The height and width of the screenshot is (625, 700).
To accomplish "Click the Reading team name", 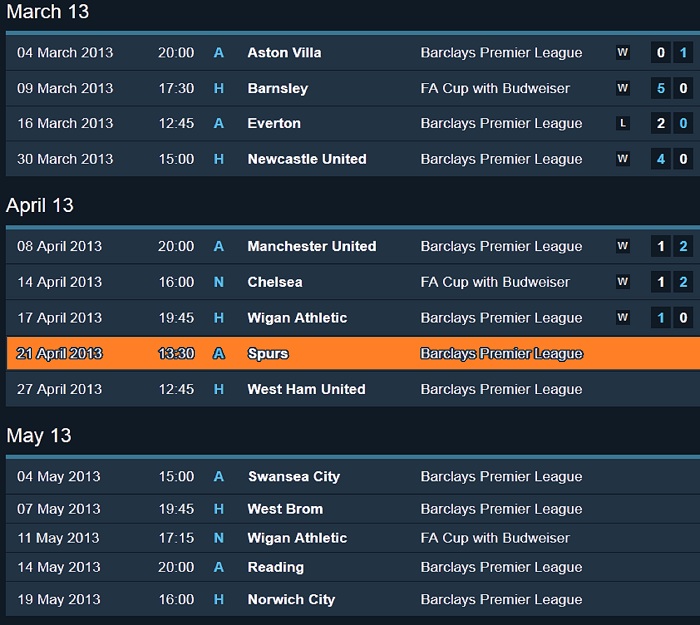I will tap(276, 567).
